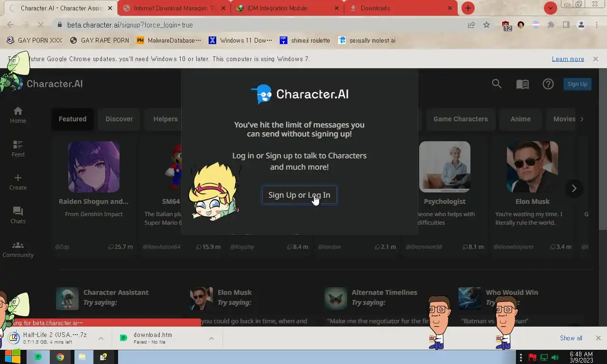This screenshot has height=364, width=607.
Task: Open a new tab with plus button
Action: click(x=468, y=8)
